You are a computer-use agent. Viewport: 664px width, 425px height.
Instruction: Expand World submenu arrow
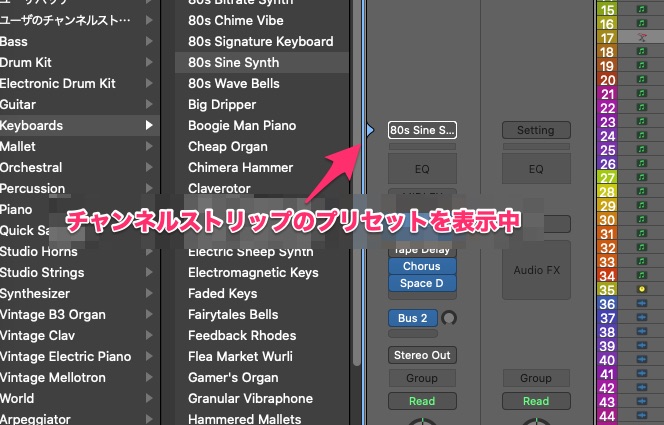click(x=149, y=398)
